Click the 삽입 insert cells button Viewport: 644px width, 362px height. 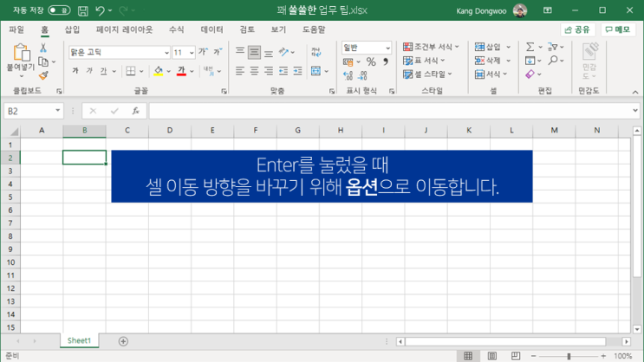488,47
